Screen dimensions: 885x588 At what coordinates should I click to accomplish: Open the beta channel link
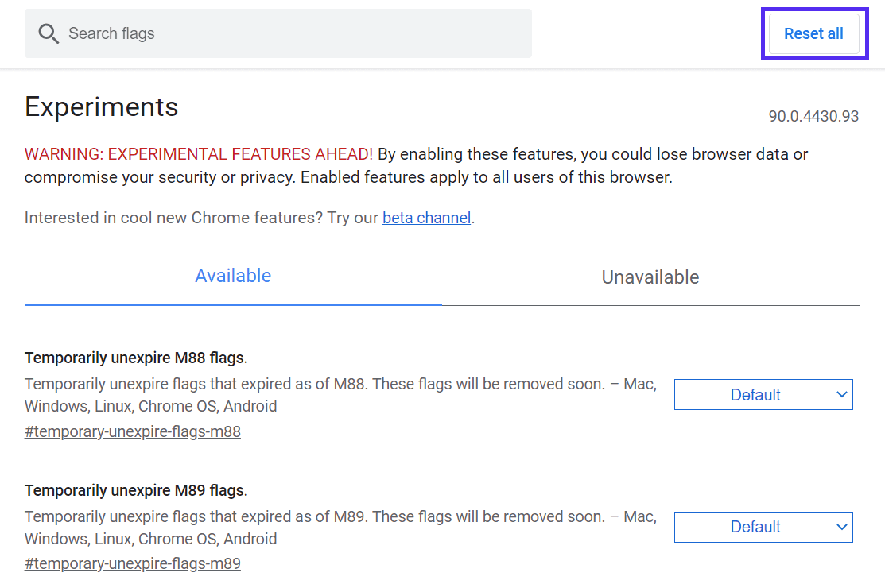(426, 218)
